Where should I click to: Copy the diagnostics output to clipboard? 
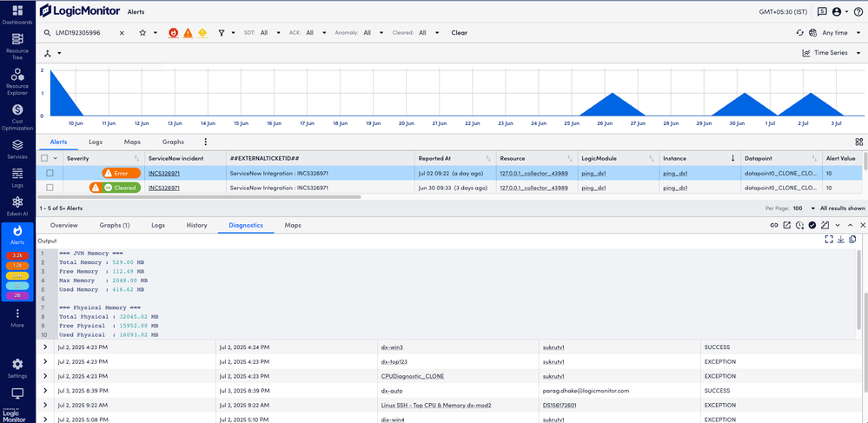coord(852,240)
